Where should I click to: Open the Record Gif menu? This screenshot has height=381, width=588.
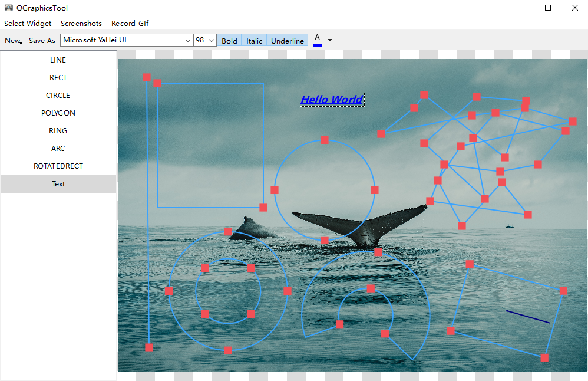(x=130, y=23)
